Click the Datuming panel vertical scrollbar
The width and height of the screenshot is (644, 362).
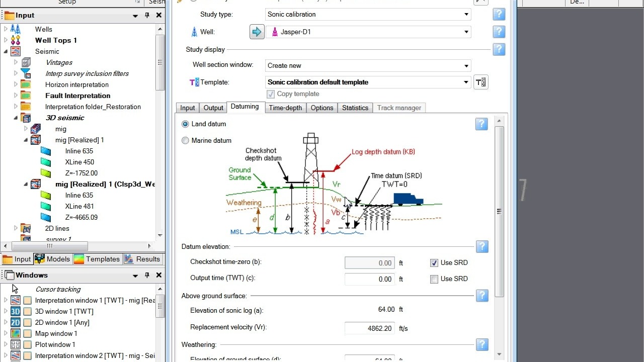(499, 211)
